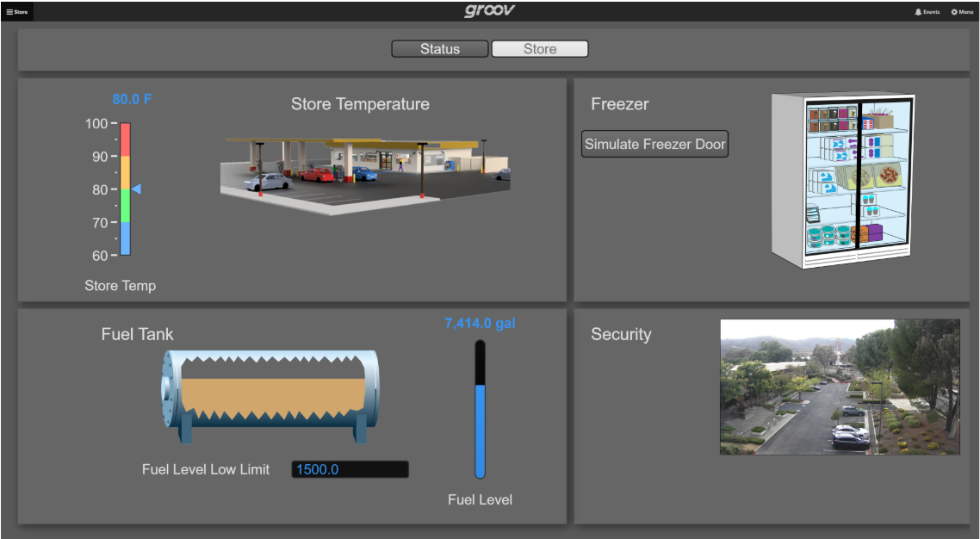
Task: Click the Store Temp color gauge
Action: (x=125, y=189)
